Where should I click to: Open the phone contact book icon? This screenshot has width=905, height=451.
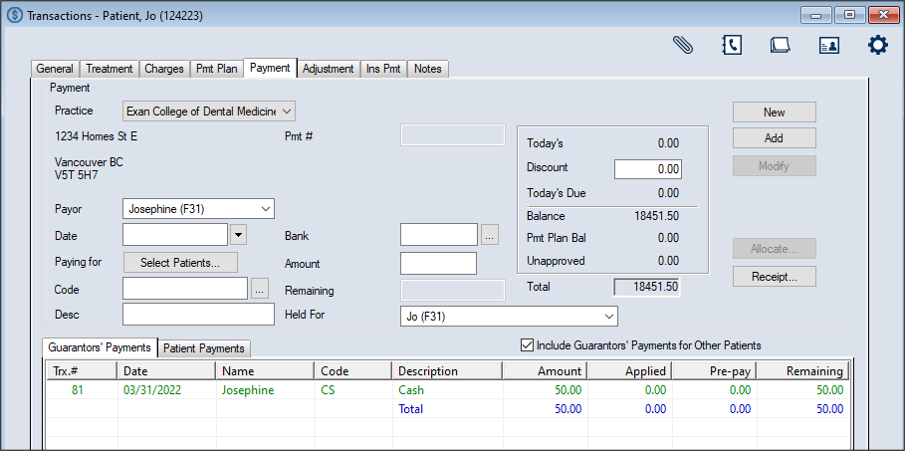(731, 46)
